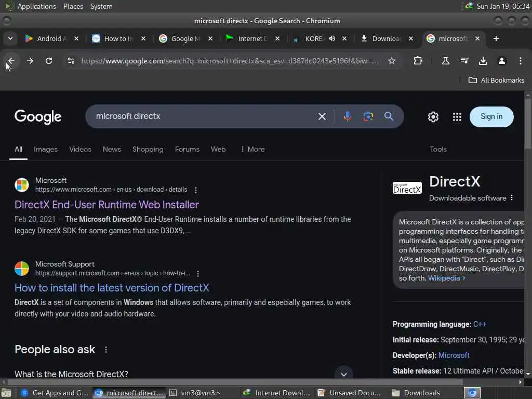
Task: Click the Sign in button
Action: click(491, 117)
